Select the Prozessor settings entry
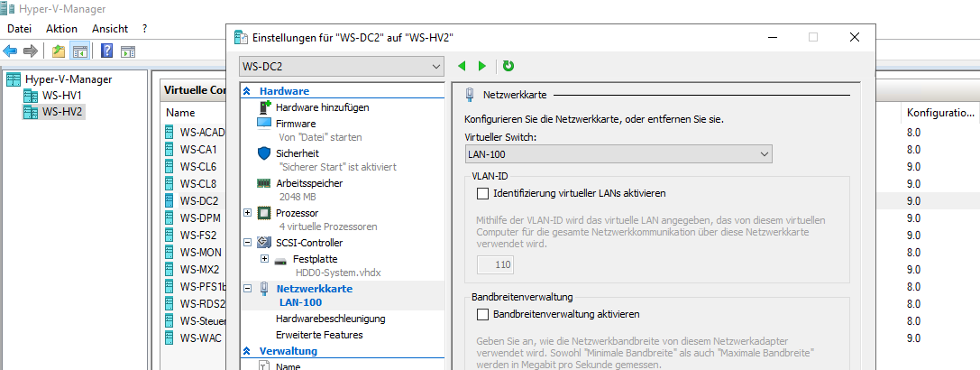The width and height of the screenshot is (980, 370). (x=297, y=213)
